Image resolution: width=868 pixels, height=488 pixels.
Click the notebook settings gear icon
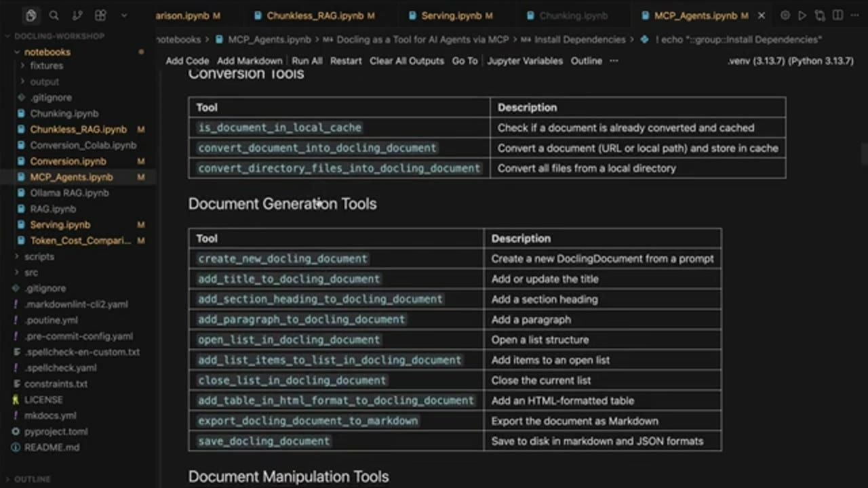(785, 15)
